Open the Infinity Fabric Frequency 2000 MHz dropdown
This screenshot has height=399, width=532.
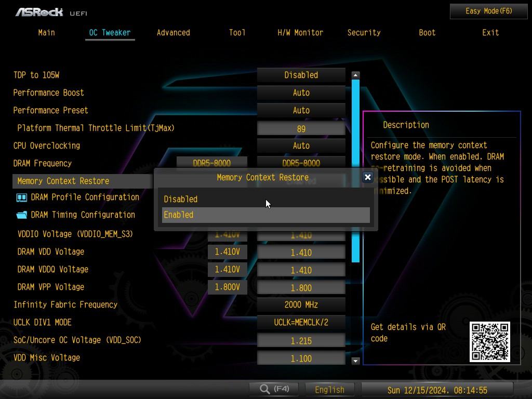pos(301,304)
